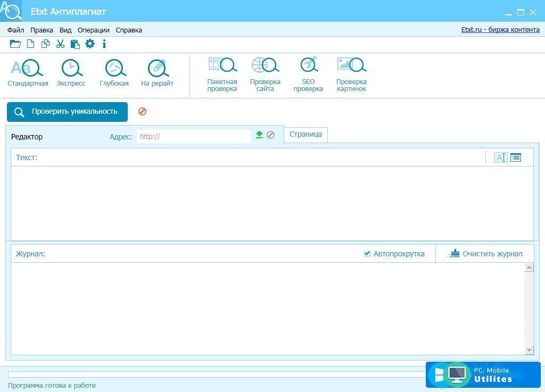The width and height of the screenshot is (545, 392).
Task: Open SEO проверка tool
Action: click(308, 74)
